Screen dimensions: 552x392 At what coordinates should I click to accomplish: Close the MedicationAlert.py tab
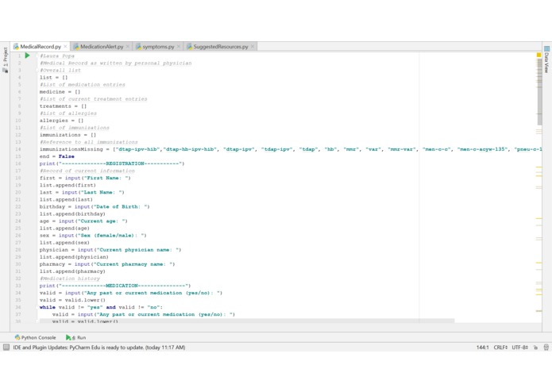pos(127,46)
